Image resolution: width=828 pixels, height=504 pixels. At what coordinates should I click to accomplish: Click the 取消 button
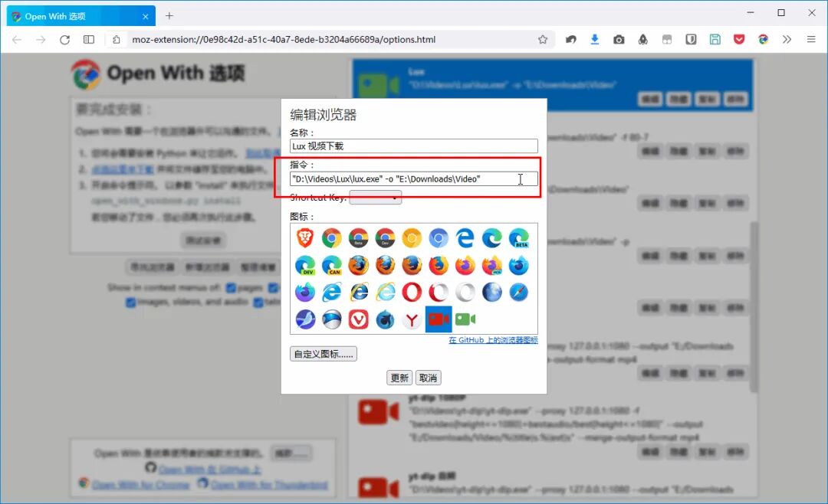click(x=428, y=378)
